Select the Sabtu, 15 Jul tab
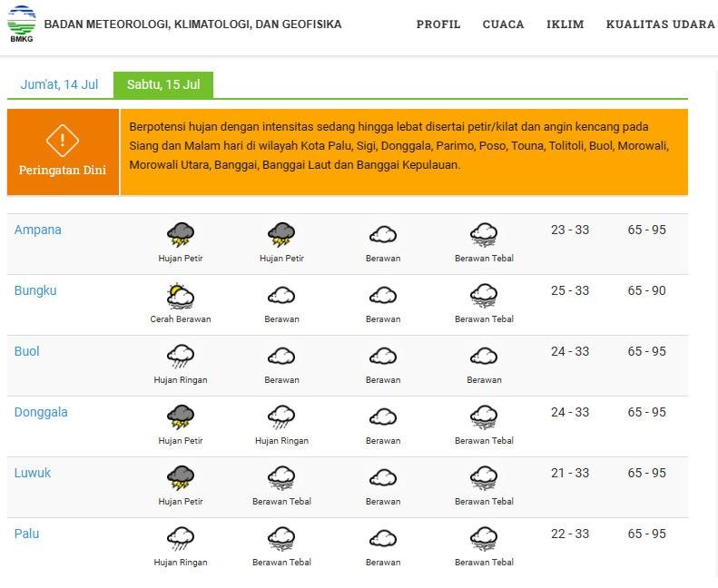718x588 pixels. click(x=163, y=84)
